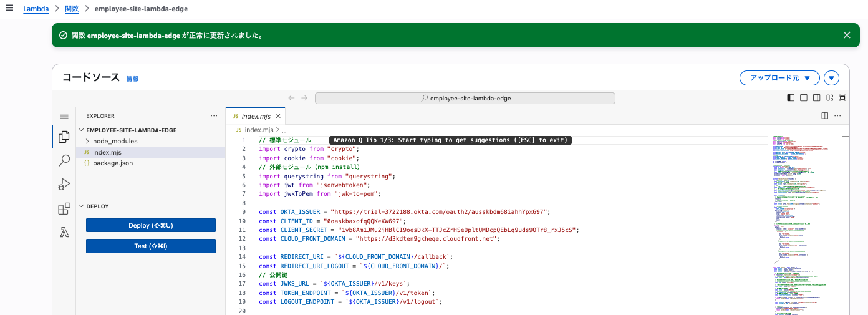Click the JS file icon of index.mjs in Explorer
This screenshot has height=315, width=868.
pos(87,152)
